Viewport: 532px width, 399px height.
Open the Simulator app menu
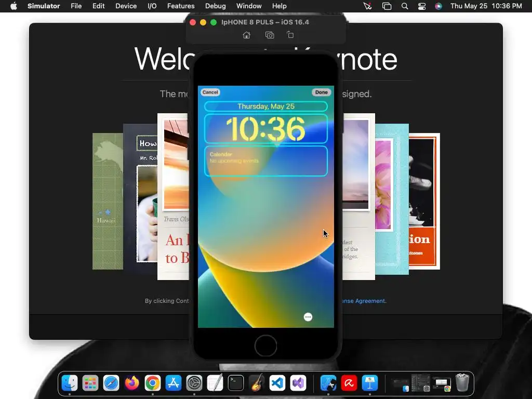(x=44, y=6)
